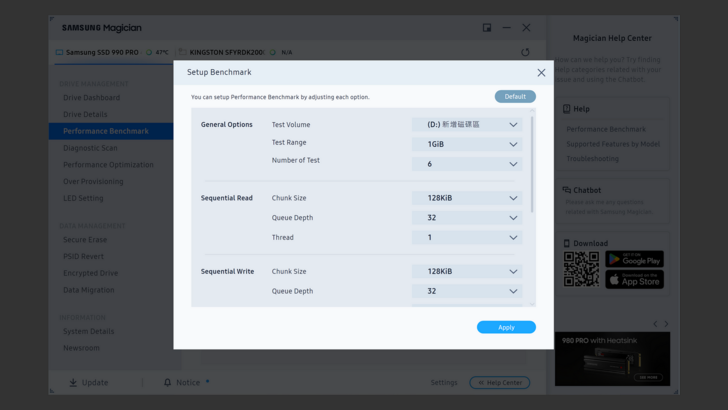Open Troubleshooting help link
Viewport: 728px width, 410px height.
592,158
